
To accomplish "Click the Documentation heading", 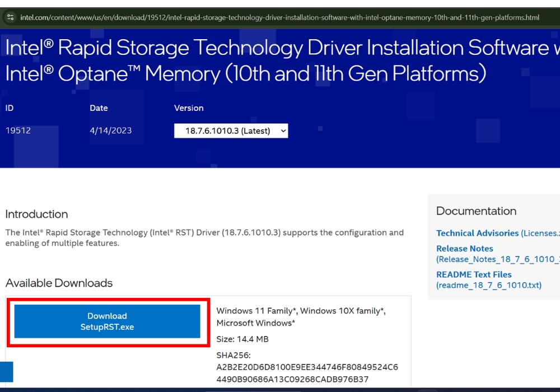I will 476,211.
